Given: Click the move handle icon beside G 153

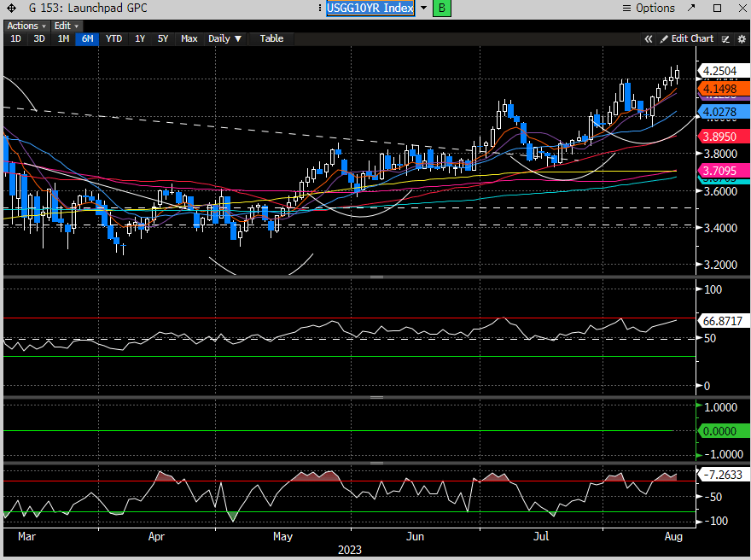Looking at the screenshot, I should pyautogui.click(x=12, y=9).
